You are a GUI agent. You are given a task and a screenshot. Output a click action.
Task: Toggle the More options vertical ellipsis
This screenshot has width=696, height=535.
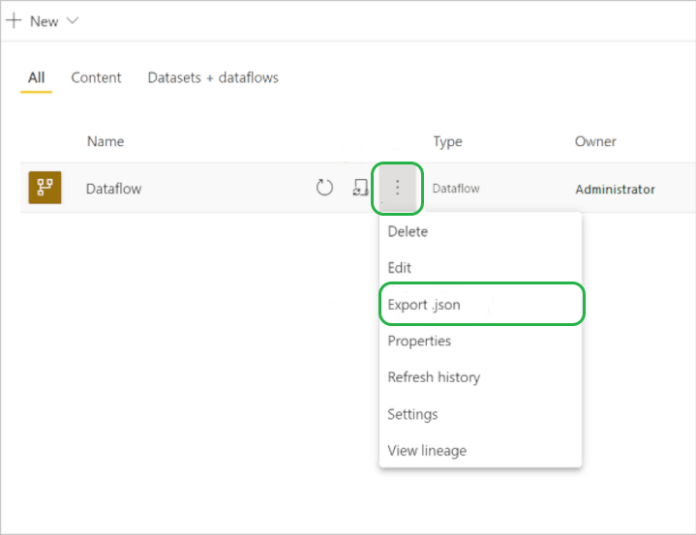pyautogui.click(x=398, y=188)
